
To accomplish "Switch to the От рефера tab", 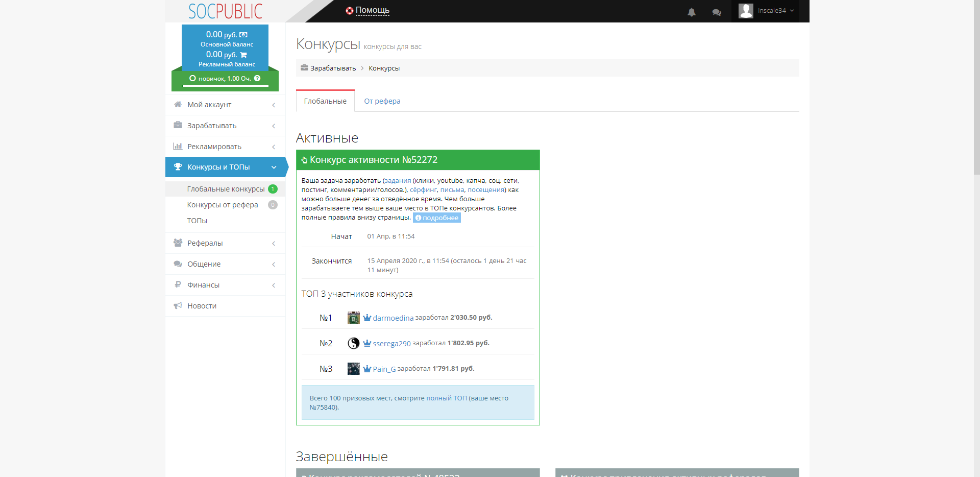I will [x=382, y=101].
